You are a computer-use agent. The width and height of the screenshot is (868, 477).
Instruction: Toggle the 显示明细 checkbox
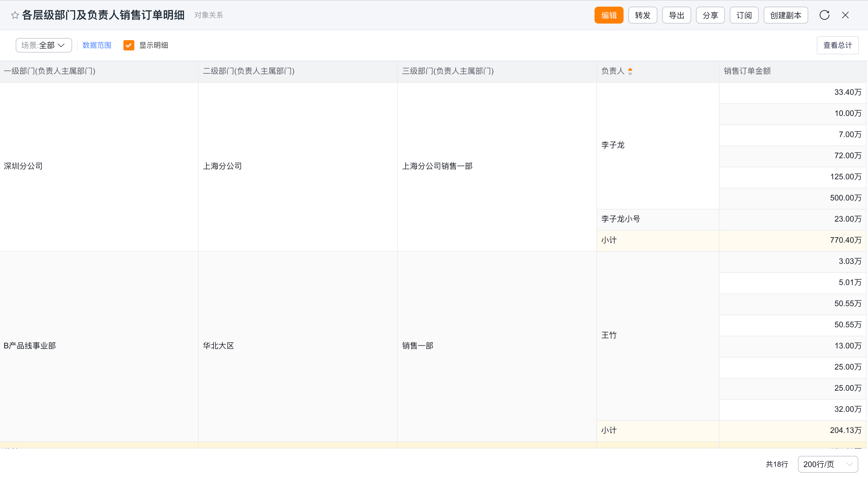(x=129, y=45)
